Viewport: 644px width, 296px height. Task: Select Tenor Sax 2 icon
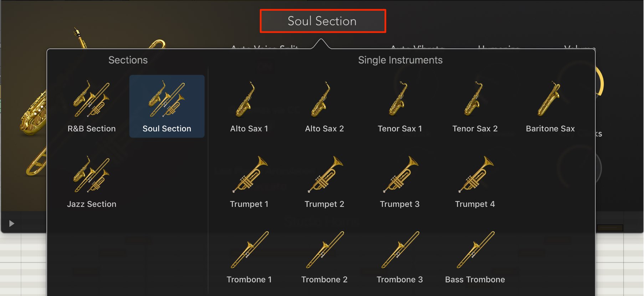pyautogui.click(x=475, y=99)
